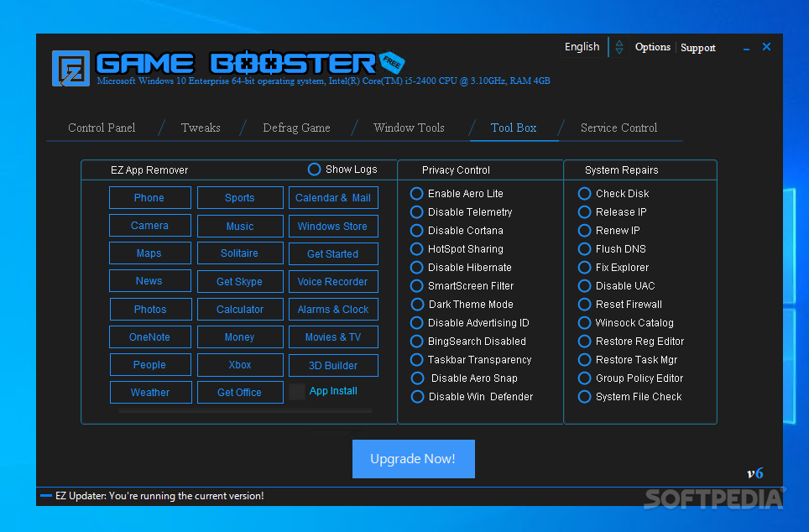Open the English language selector arrows
This screenshot has width=809, height=532.
[619, 47]
